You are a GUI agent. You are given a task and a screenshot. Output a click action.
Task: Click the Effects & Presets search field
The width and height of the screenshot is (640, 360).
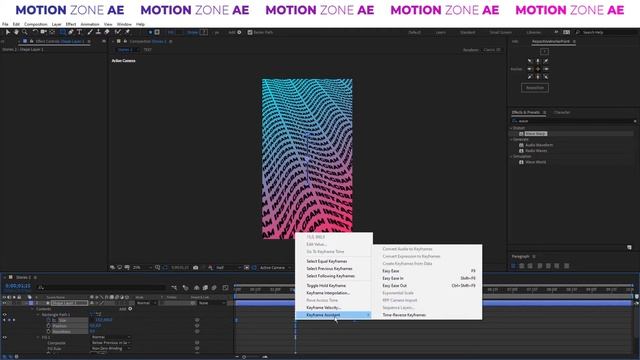[573, 121]
